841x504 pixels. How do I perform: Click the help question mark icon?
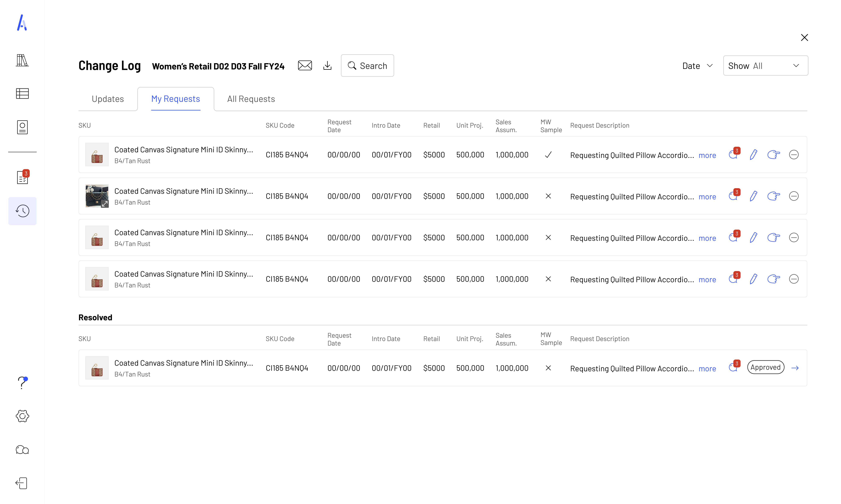tap(22, 383)
